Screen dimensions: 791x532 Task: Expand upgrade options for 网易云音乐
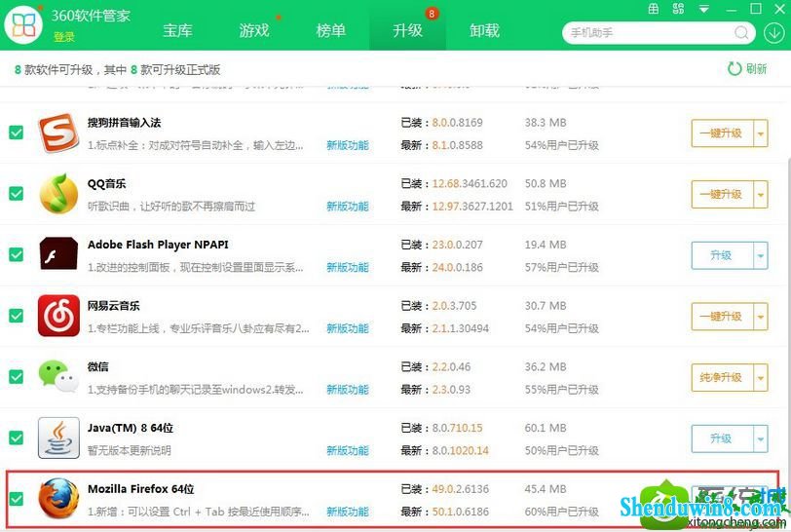click(x=760, y=317)
